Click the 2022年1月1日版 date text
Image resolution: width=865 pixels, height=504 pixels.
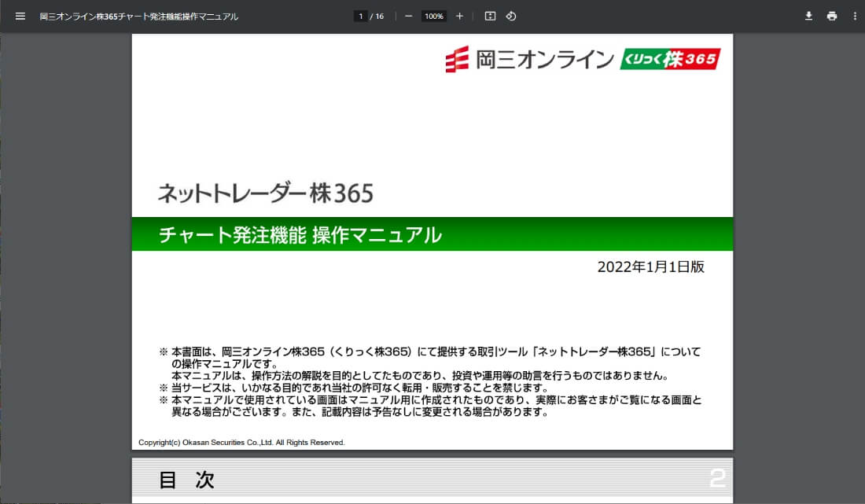pos(651,267)
